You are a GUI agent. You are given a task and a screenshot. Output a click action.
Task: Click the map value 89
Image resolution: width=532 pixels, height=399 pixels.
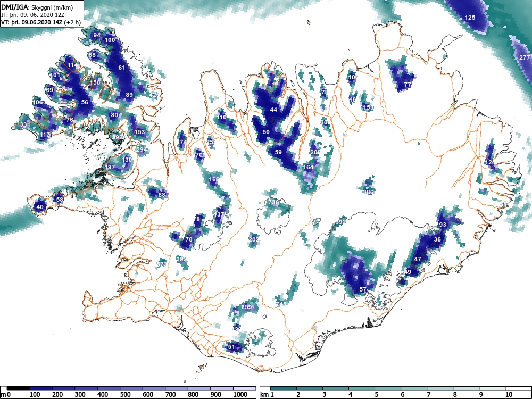(x=129, y=95)
